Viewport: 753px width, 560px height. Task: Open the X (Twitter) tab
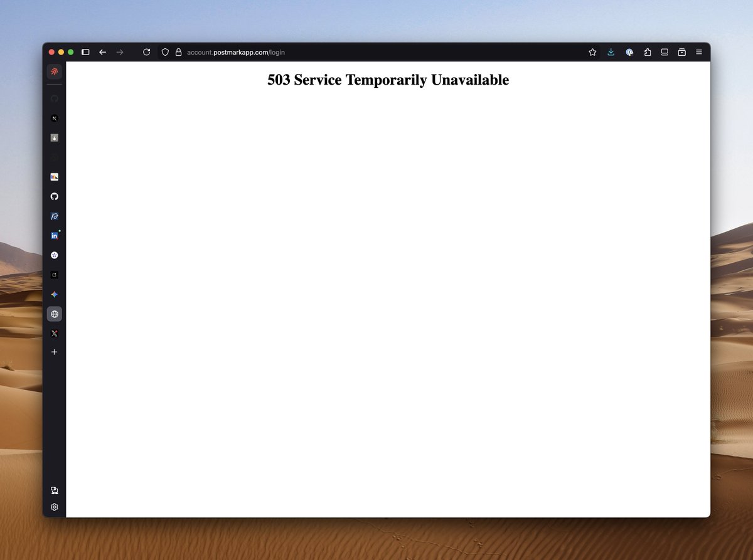(54, 334)
